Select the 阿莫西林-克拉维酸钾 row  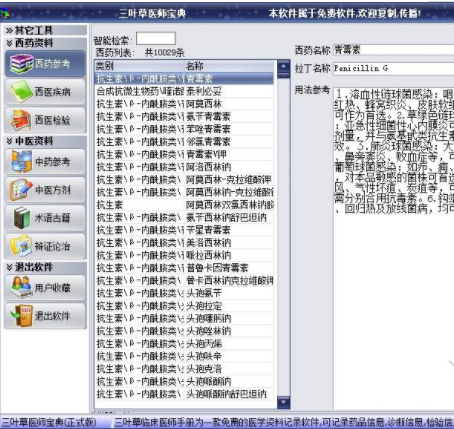(x=184, y=180)
